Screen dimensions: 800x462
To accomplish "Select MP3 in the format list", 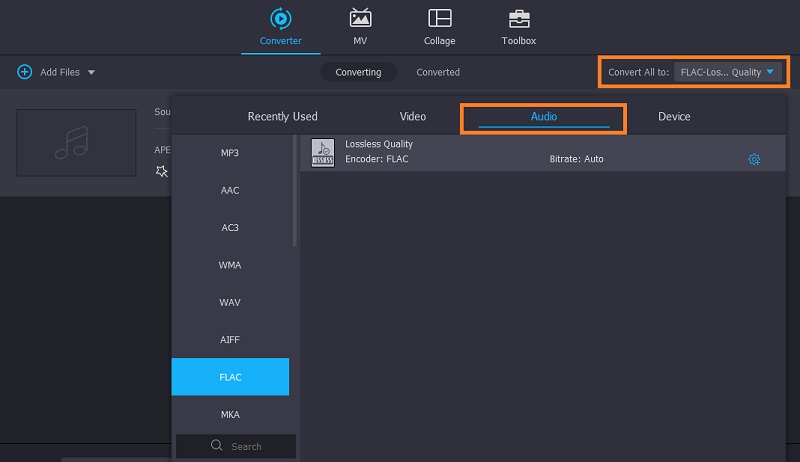I will click(230, 153).
